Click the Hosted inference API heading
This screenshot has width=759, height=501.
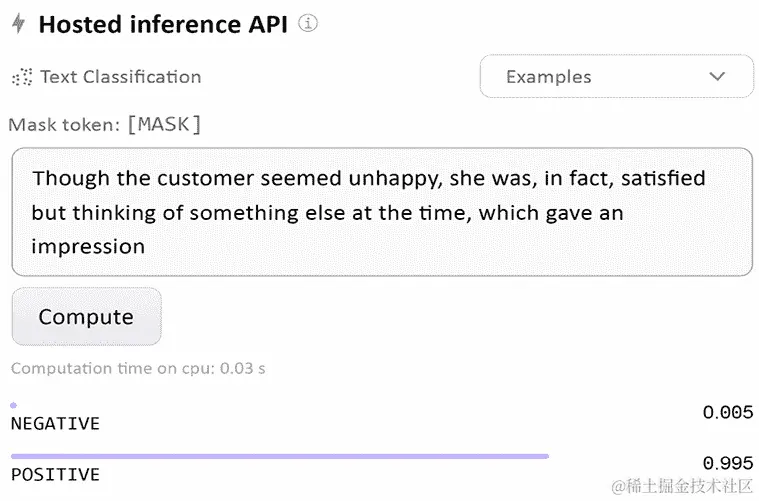pyautogui.click(x=163, y=25)
